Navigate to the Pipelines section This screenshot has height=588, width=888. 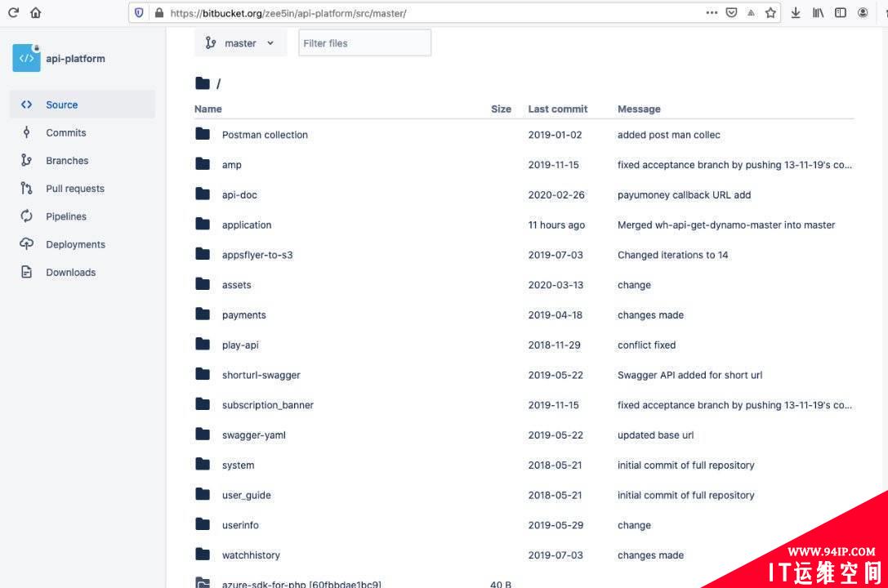[x=65, y=216]
